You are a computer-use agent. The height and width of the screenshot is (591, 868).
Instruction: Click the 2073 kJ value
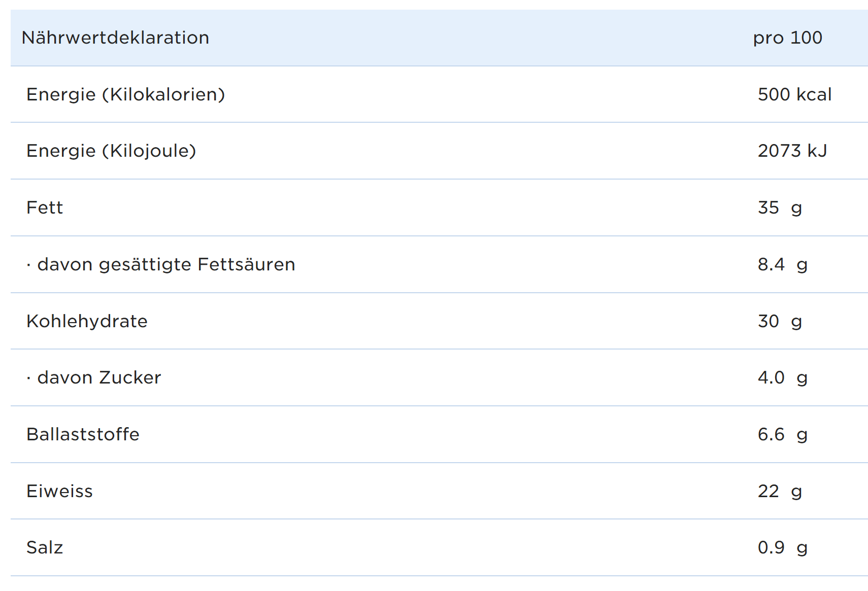(792, 151)
